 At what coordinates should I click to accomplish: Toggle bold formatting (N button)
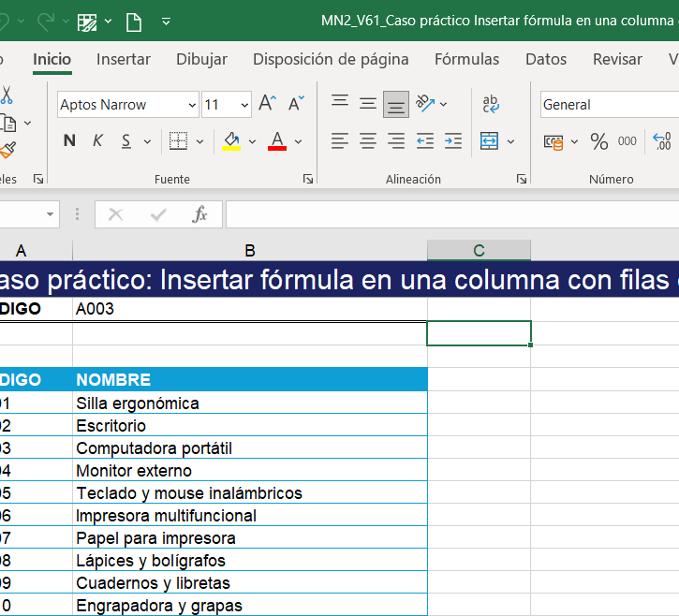click(x=69, y=141)
